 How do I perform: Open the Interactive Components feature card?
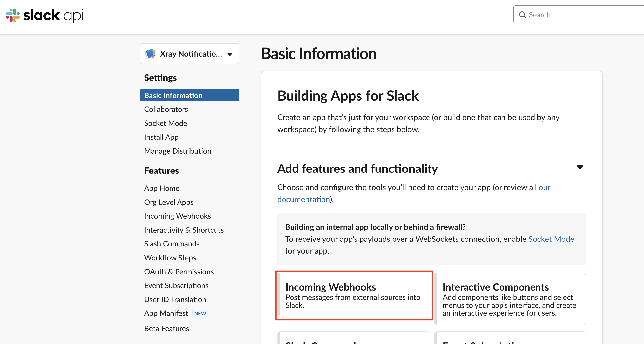point(510,299)
